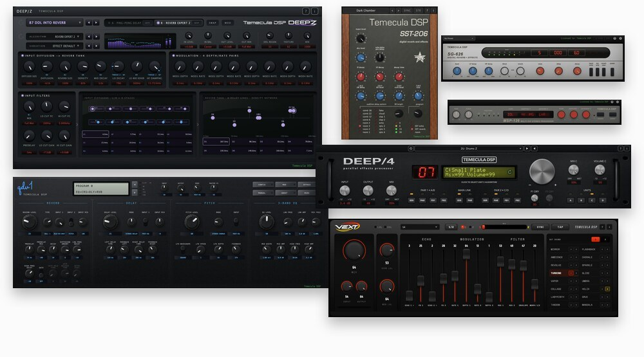Select unit A button in DEEP/4
The height and width of the screenshot is (357, 644).
coord(570,200)
